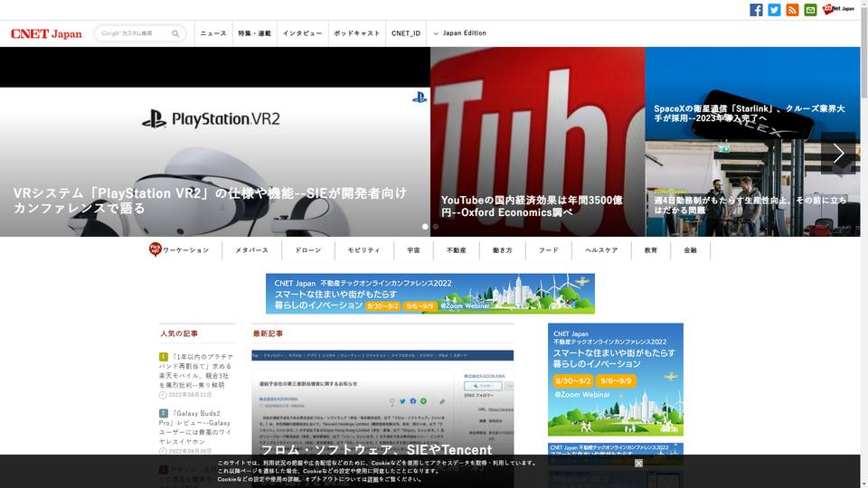Image resolution: width=868 pixels, height=488 pixels.
Task: Select the first carousel dot indicator
Action: click(425, 226)
